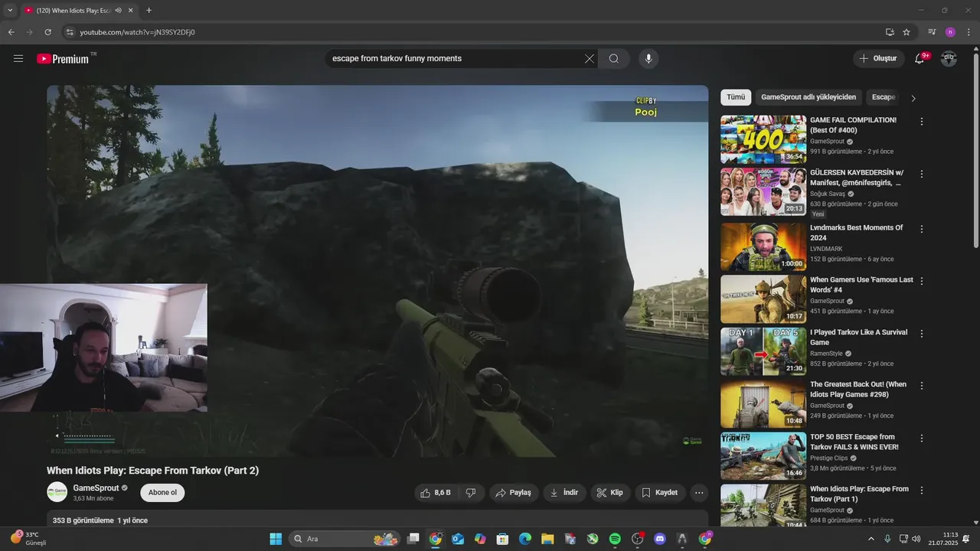Viewport: 980px width, 551px height.
Task: Download video with İndir button
Action: coord(564,493)
